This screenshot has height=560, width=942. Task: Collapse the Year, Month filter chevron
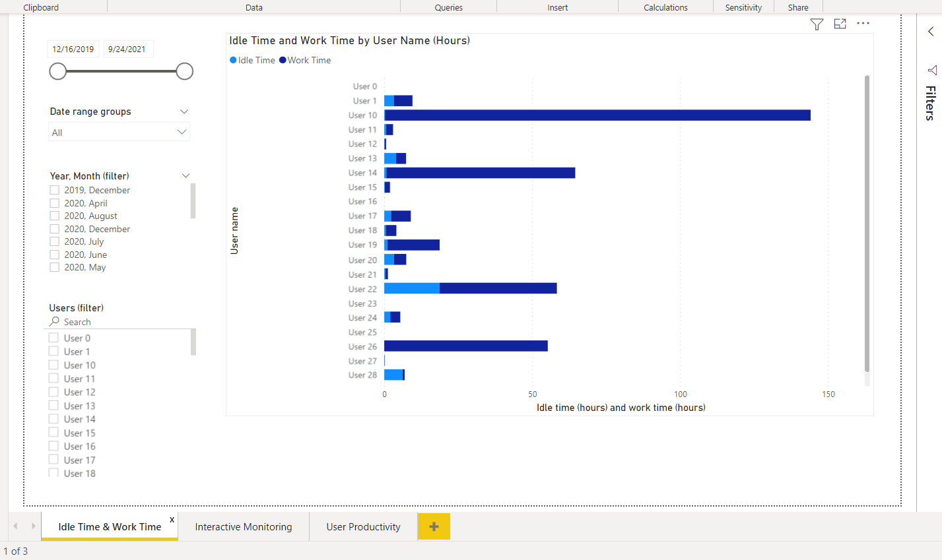185,175
